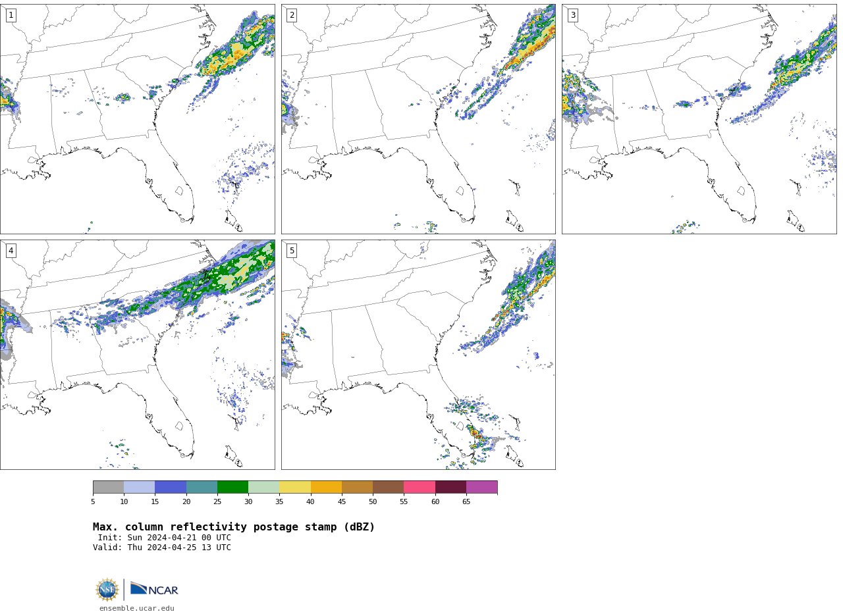Click the light lavender 10-15 dBZ swatch
The image size is (843, 616).
click(x=139, y=487)
